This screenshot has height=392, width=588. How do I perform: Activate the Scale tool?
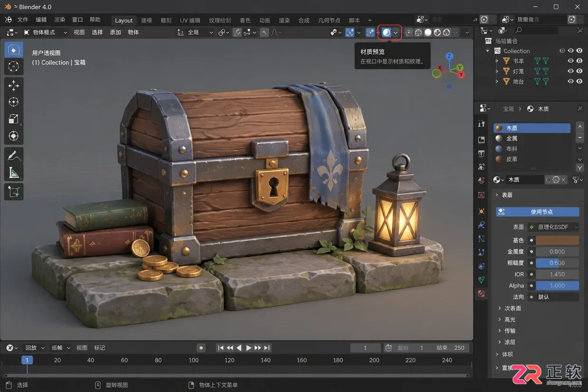(x=14, y=119)
